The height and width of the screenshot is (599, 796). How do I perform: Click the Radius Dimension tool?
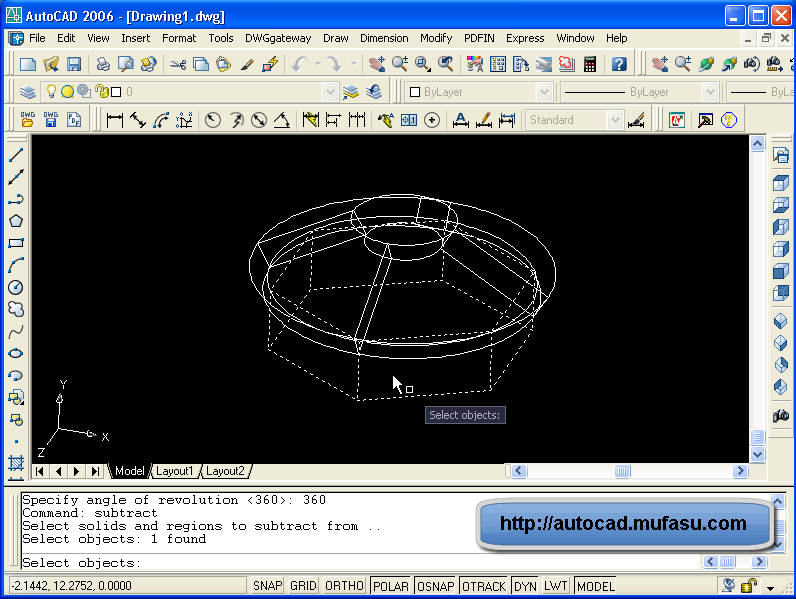[x=213, y=120]
